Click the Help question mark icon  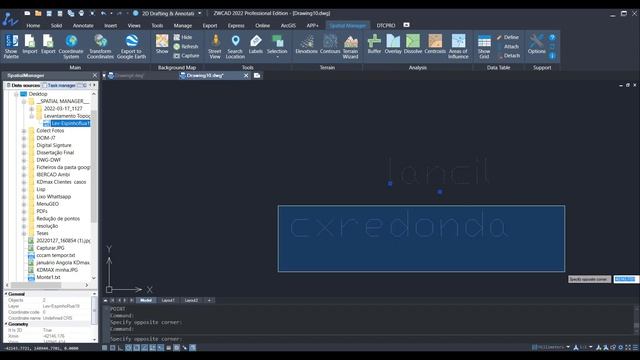coord(552,38)
